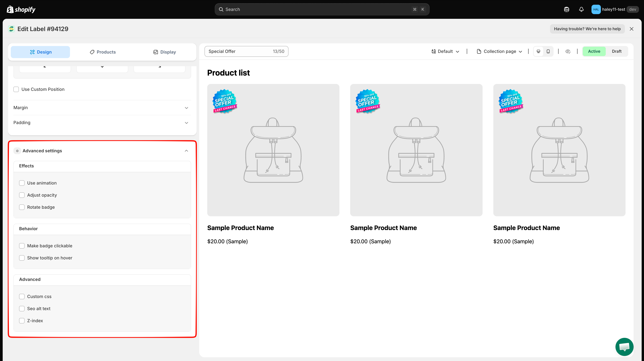The height and width of the screenshot is (361, 644).
Task: Switch to the Products tab
Action: point(103,52)
